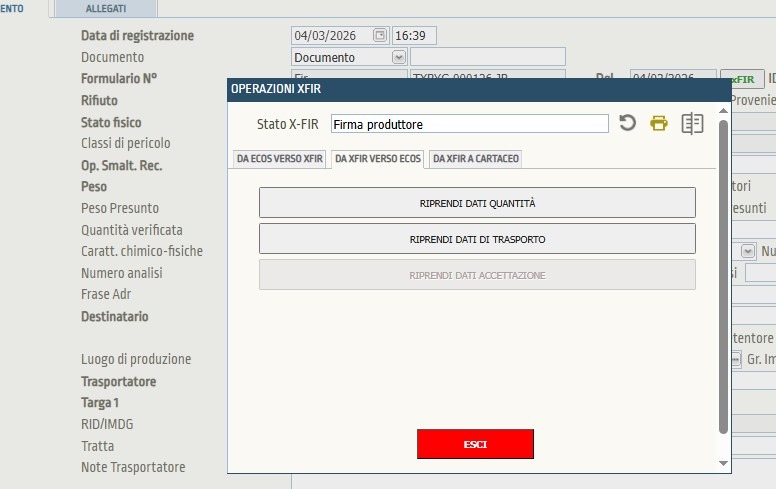776x489 pixels.
Task: Switch to DA ECOS VERSO XFIR tab
Action: [x=279, y=159]
